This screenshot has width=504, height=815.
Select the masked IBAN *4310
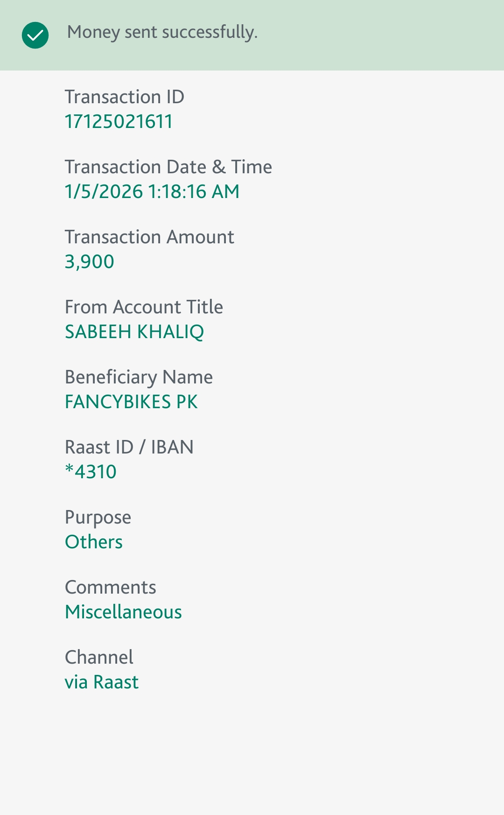pos(91,472)
